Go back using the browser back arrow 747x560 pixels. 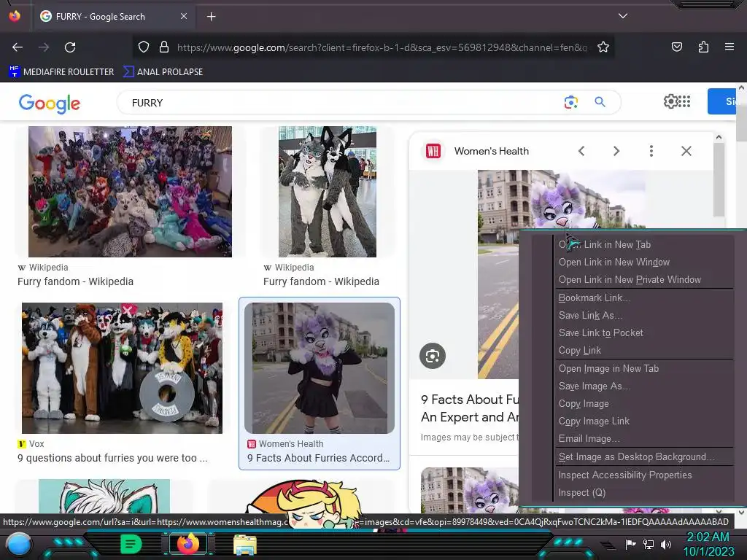coord(18,47)
